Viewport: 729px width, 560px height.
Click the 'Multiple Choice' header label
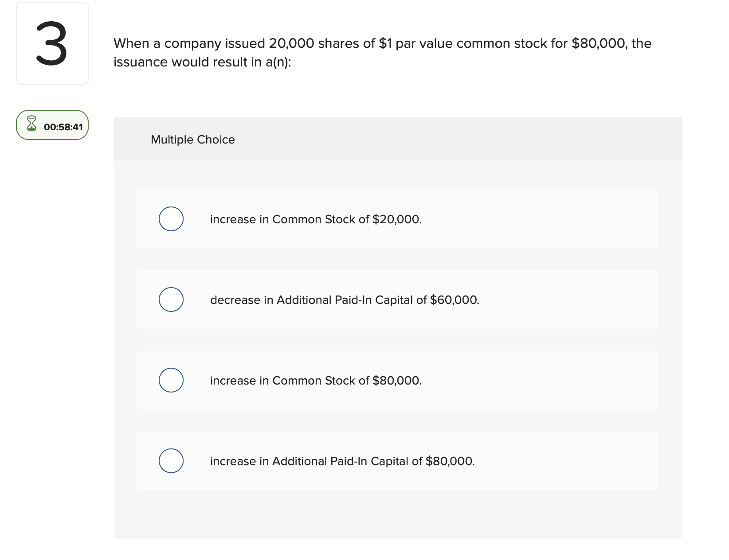[x=192, y=140]
